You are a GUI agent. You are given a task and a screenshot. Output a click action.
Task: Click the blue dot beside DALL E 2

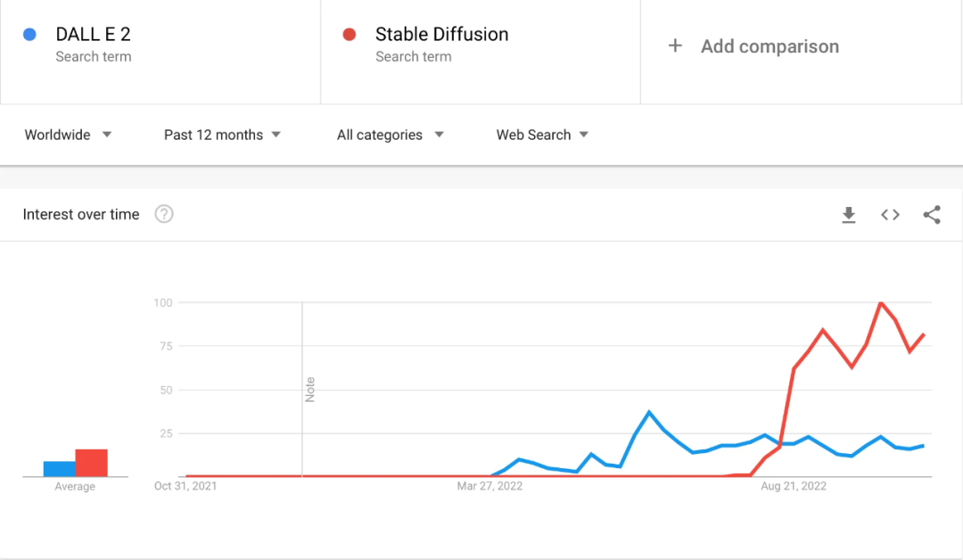pyautogui.click(x=29, y=35)
